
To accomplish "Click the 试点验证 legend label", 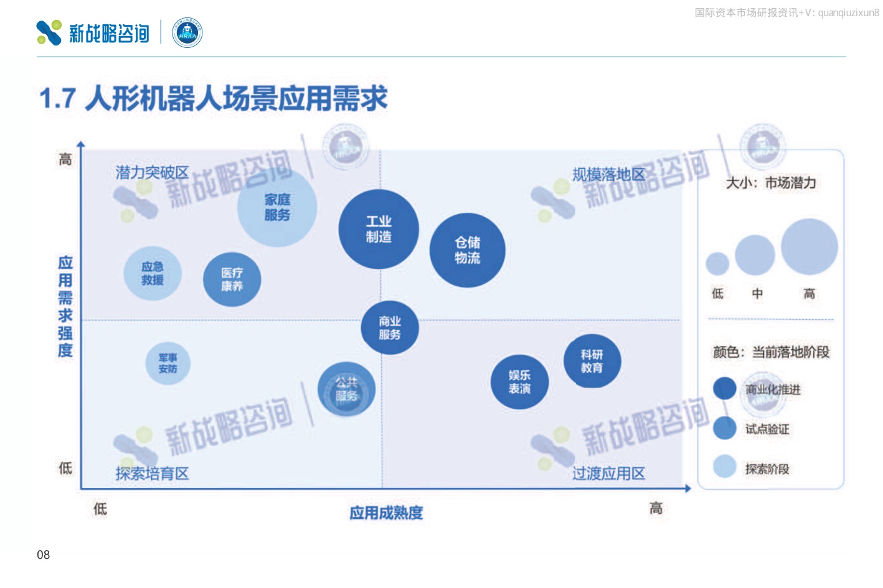I will click(767, 429).
